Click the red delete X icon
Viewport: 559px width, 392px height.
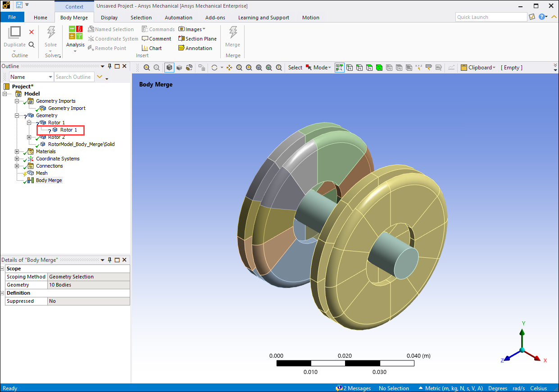coord(32,32)
